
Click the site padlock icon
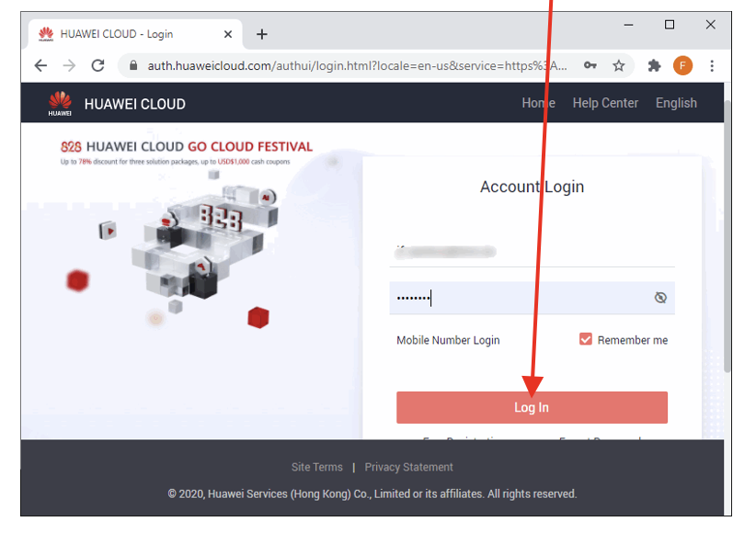tap(134, 66)
